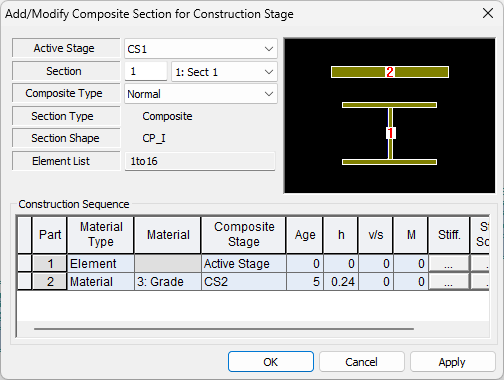504x380 pixels.
Task: Select row header for Part 2
Action: coord(25,282)
